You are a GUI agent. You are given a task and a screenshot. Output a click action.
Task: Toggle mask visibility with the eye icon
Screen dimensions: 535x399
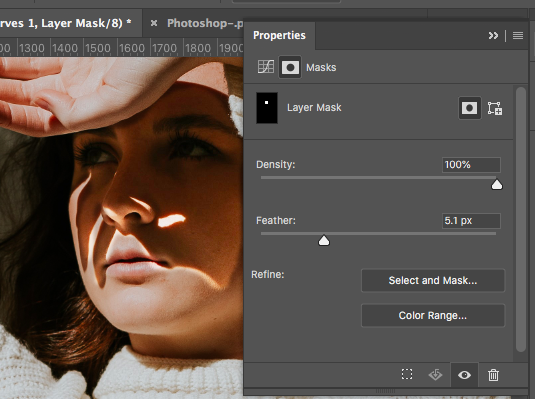[464, 375]
